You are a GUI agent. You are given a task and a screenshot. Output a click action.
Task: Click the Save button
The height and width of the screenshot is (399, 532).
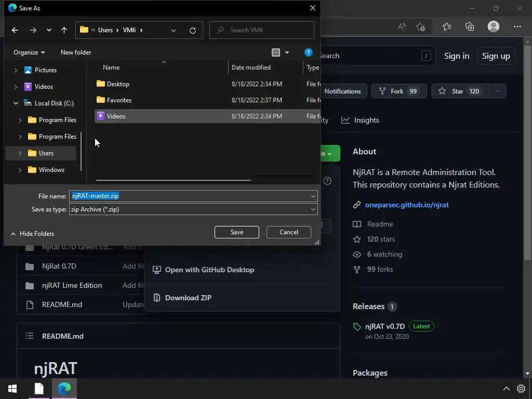[x=237, y=232]
